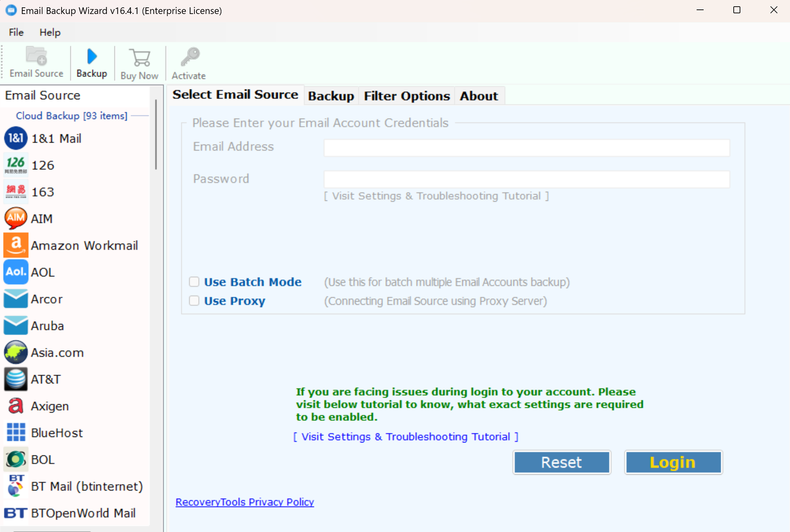Click the 'Use Batch Mode' label text
The height and width of the screenshot is (532, 790).
(x=253, y=282)
